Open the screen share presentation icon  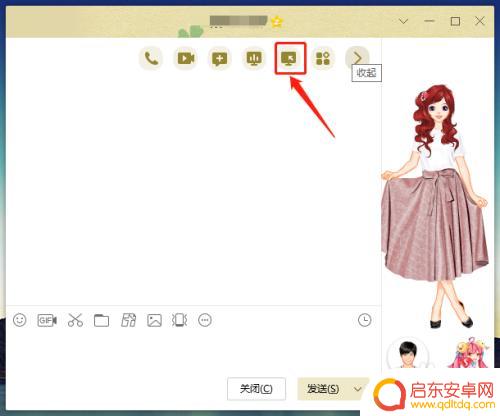pyautogui.click(x=254, y=59)
